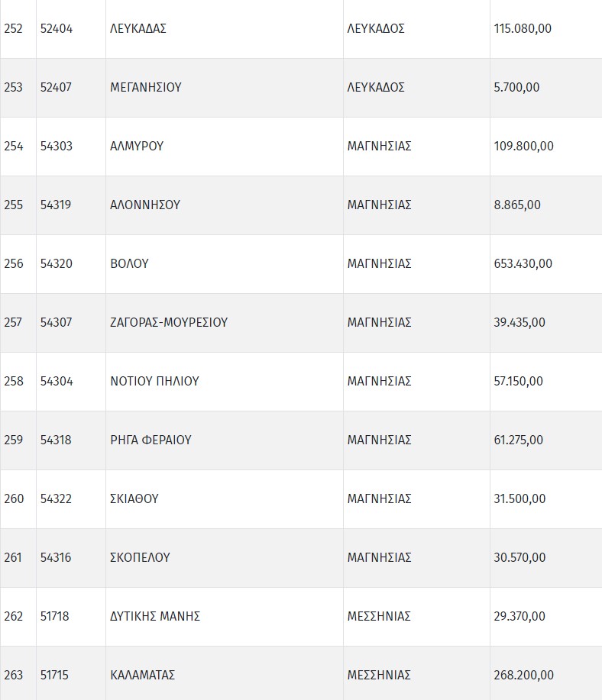The height and width of the screenshot is (700, 602).
Task: Click the ΒΟΛΟΥ municipality cell
Action: [x=129, y=264]
